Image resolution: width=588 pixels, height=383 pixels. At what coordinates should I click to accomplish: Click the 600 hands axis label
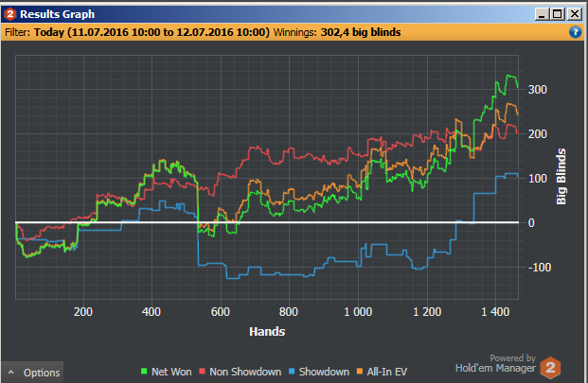[220, 312]
